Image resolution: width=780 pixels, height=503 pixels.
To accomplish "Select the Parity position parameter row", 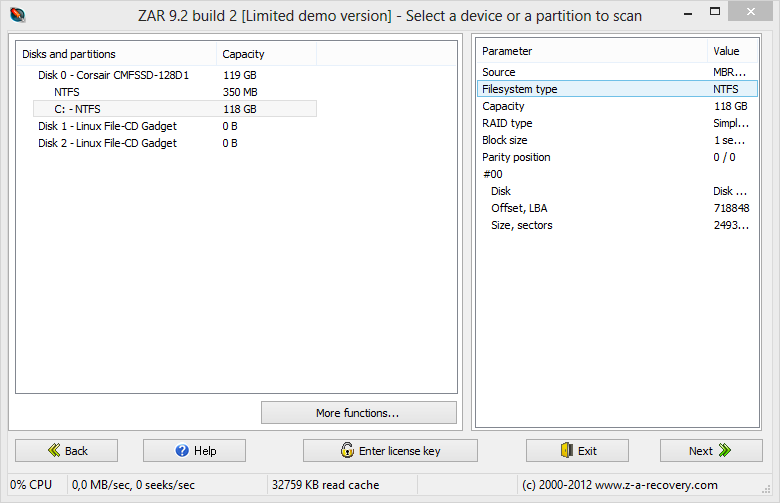I will [617, 157].
